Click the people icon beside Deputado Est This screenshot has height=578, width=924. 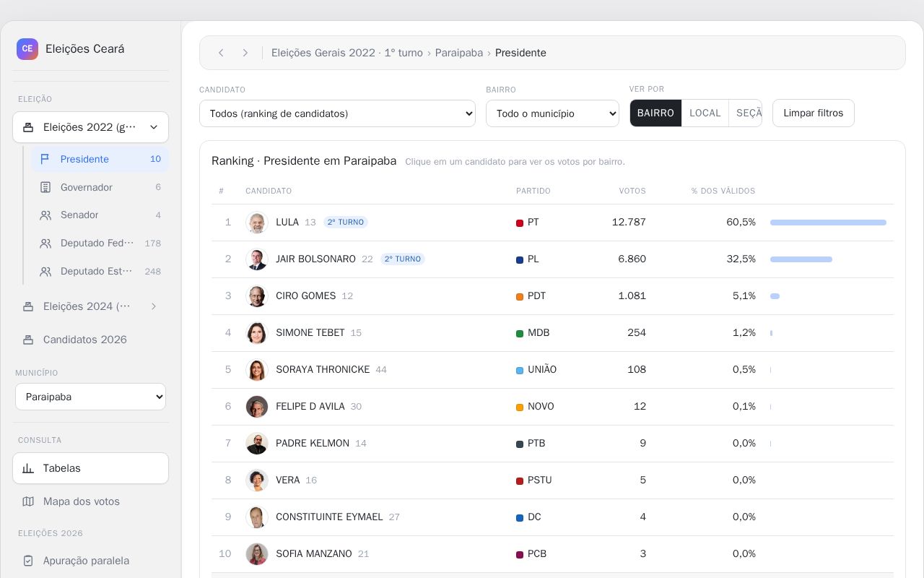click(45, 272)
